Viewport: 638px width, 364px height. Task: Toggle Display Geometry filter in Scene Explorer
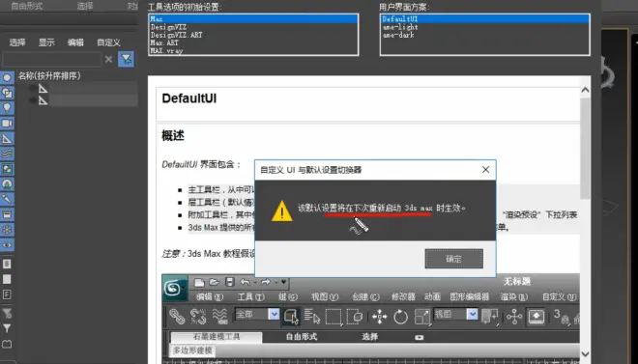(7, 77)
